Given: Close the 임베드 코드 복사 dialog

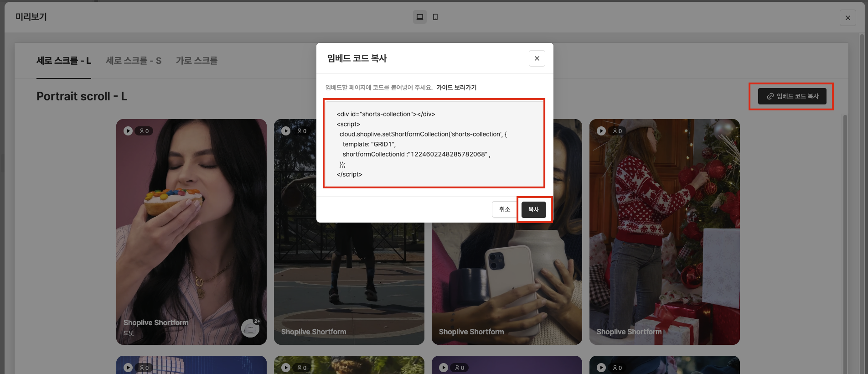Looking at the screenshot, I should (x=537, y=58).
